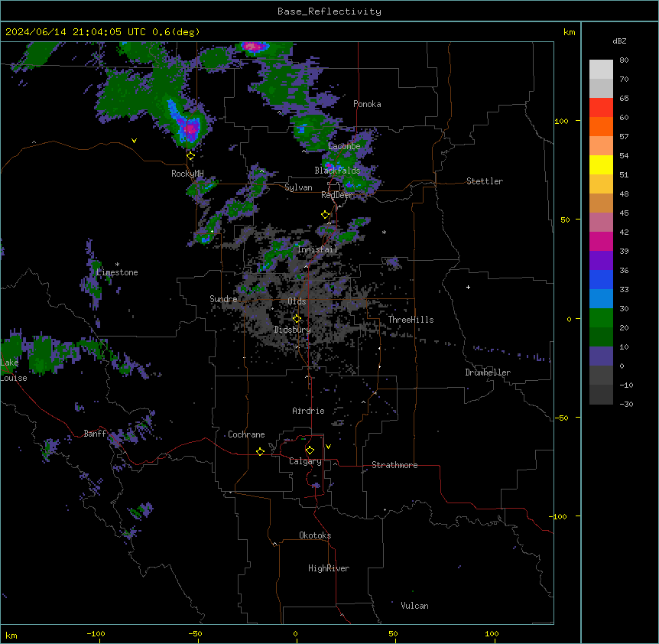
Task: Click the yellow V marker northeast of Calgary
Action: coord(328,447)
